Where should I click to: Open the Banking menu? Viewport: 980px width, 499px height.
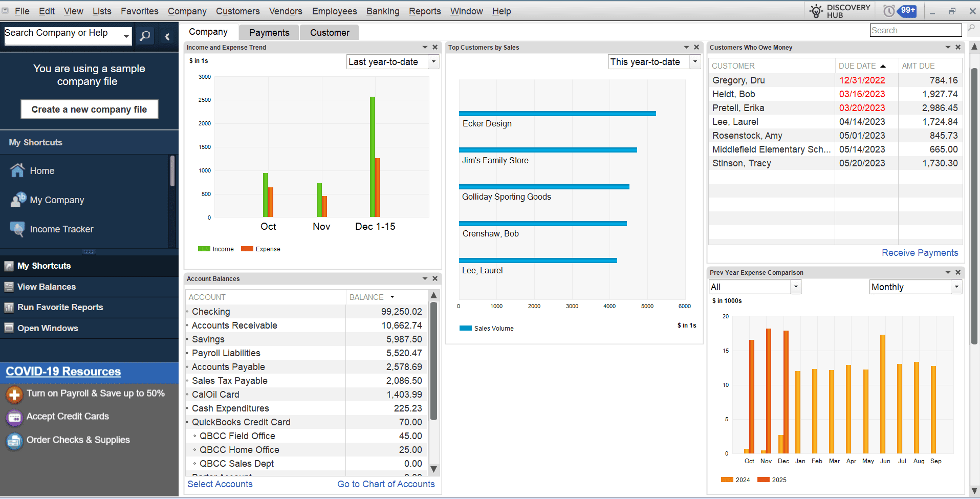[383, 11]
